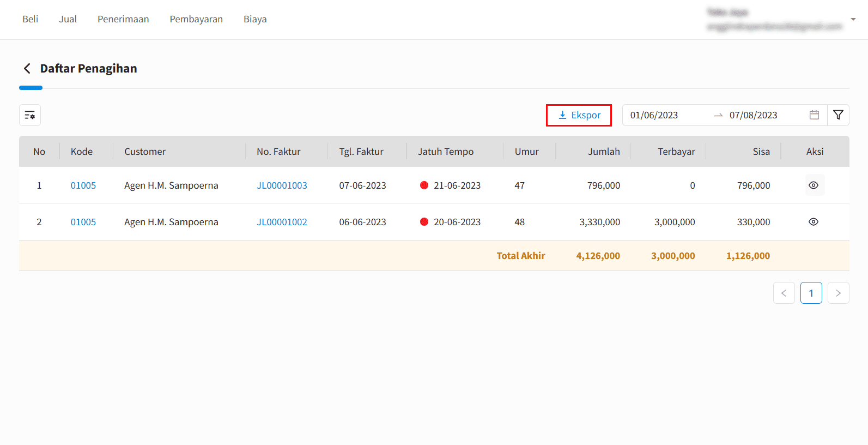Click paid amount 3,000,000 in row 2
Screen dimensions: 868x445
click(675, 222)
